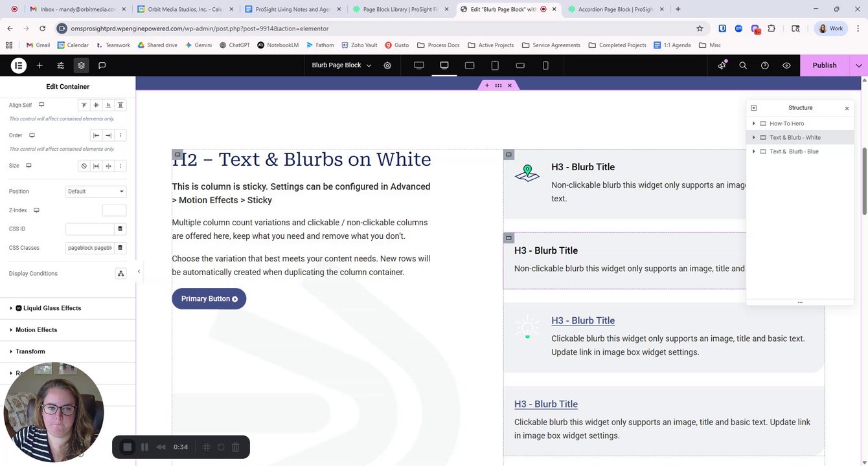Delete recording with trash icon
Viewport: 868px width, 466px height.
236,447
